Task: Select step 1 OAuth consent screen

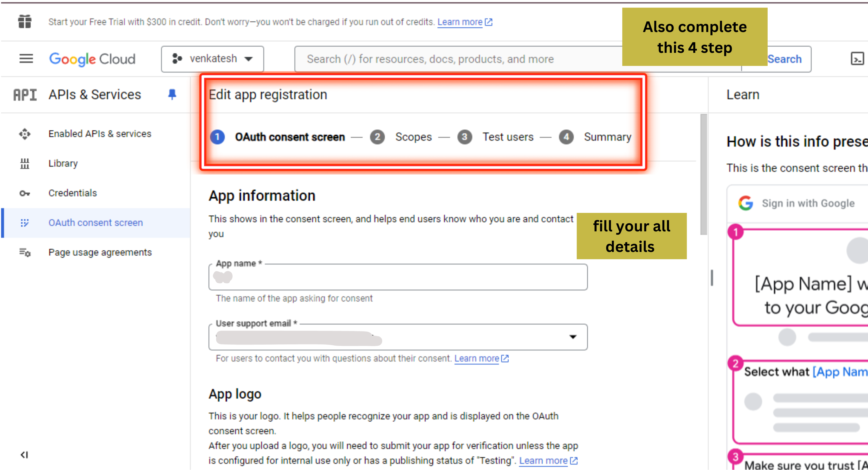Action: 278,137
